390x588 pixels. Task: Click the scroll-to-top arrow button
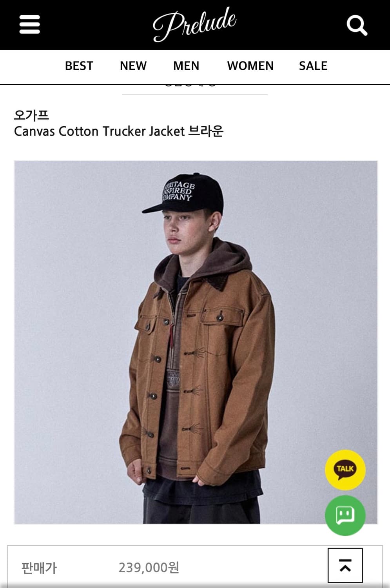tap(345, 565)
